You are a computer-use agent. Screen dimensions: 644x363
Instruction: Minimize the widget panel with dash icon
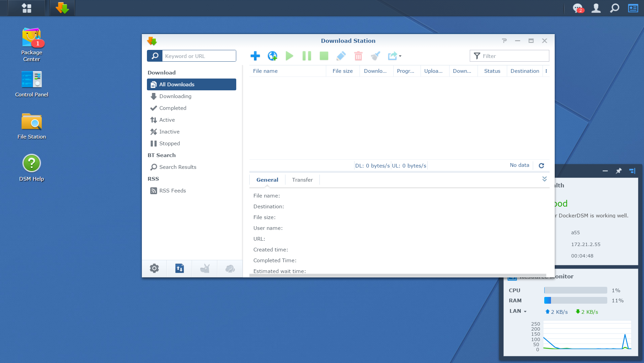605,171
